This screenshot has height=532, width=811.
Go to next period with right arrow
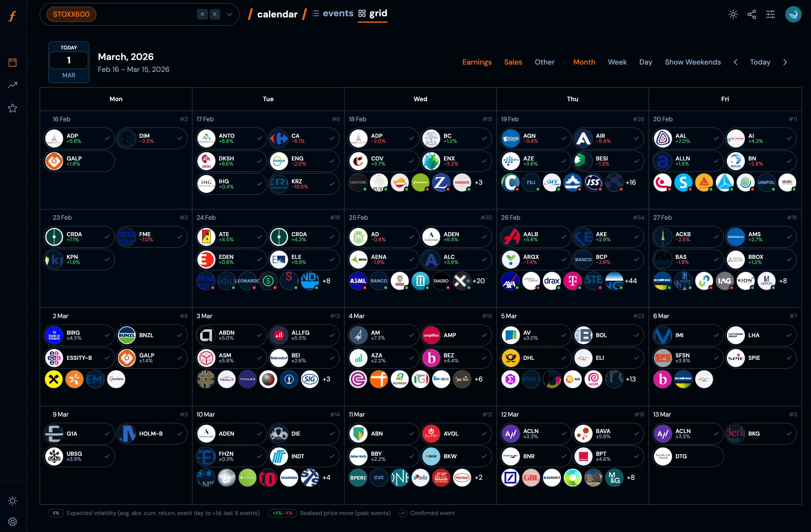(785, 62)
